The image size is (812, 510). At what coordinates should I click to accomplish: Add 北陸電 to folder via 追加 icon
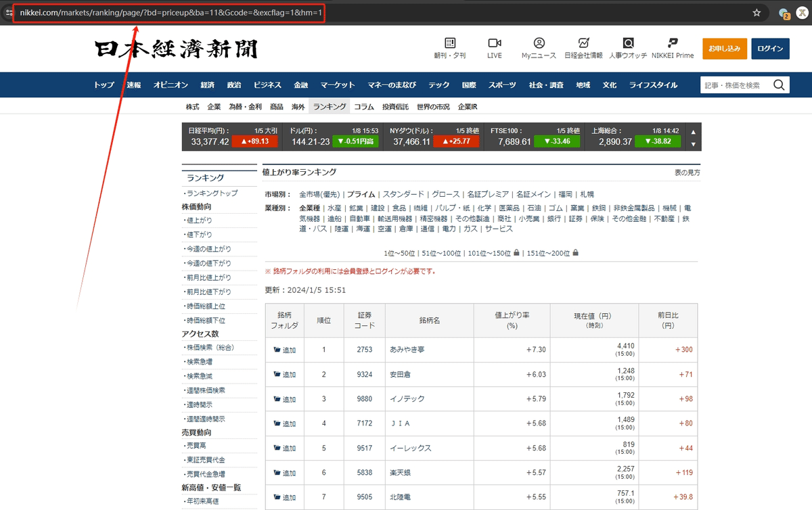click(284, 497)
